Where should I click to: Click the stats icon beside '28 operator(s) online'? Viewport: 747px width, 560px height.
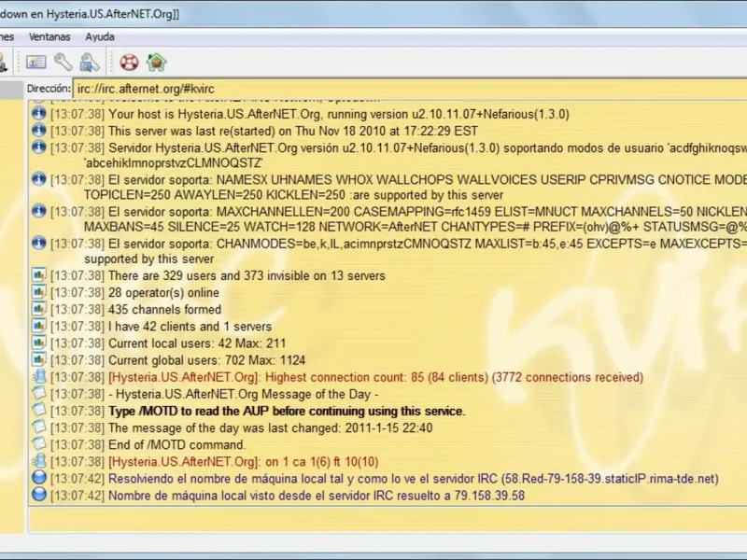39,292
